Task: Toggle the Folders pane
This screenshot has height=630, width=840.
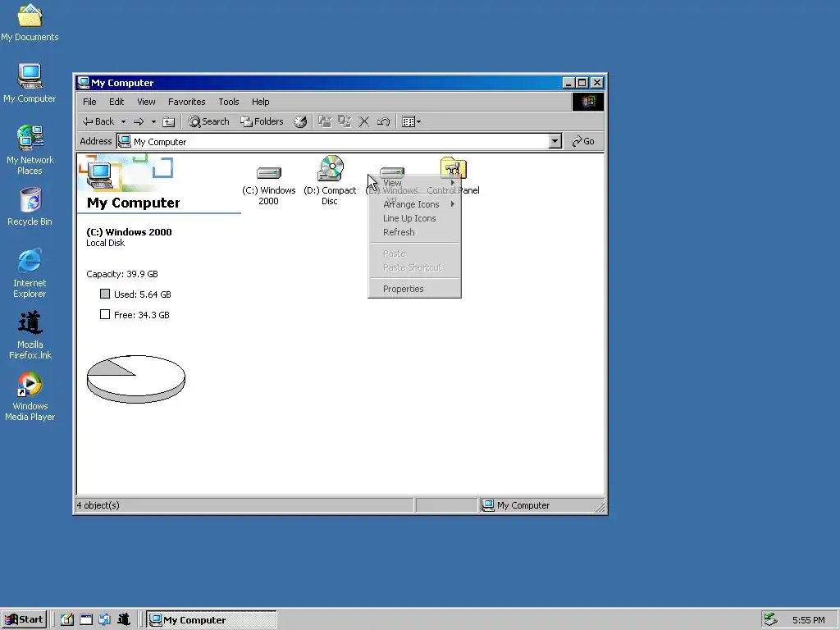Action: coord(262,121)
